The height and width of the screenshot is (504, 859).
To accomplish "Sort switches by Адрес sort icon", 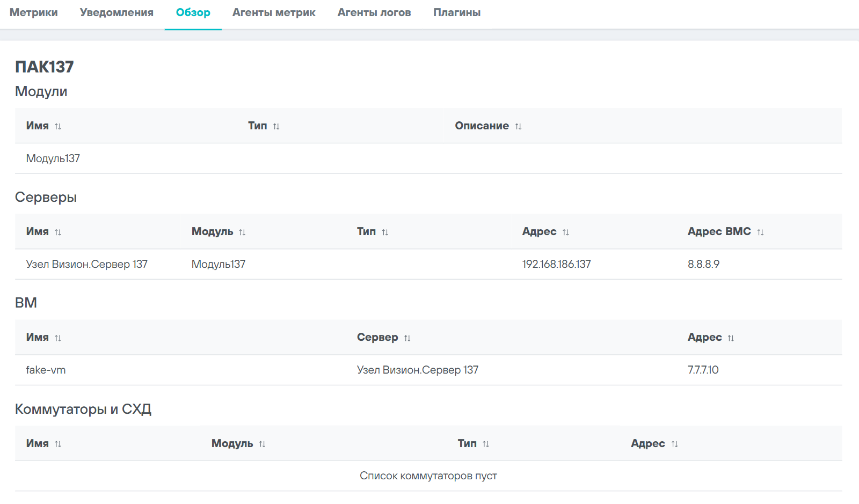I will tap(674, 444).
